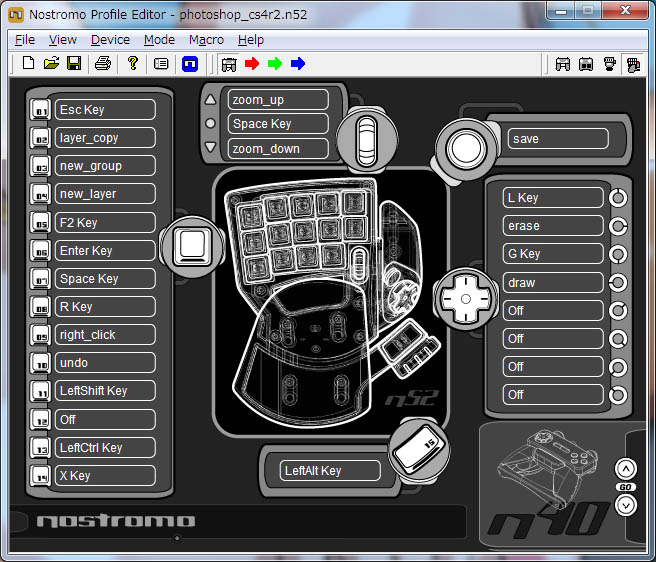Click the LeftAlt Key assignment
This screenshot has width=656, height=562.
(330, 471)
